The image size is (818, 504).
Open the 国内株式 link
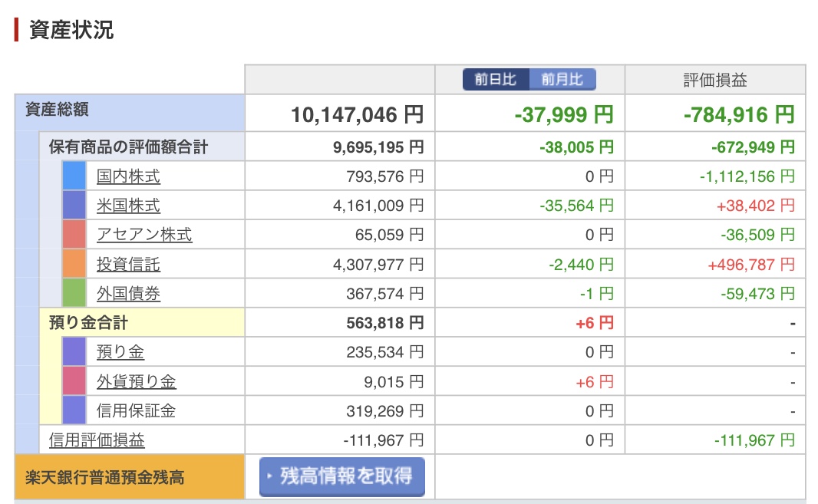[128, 176]
